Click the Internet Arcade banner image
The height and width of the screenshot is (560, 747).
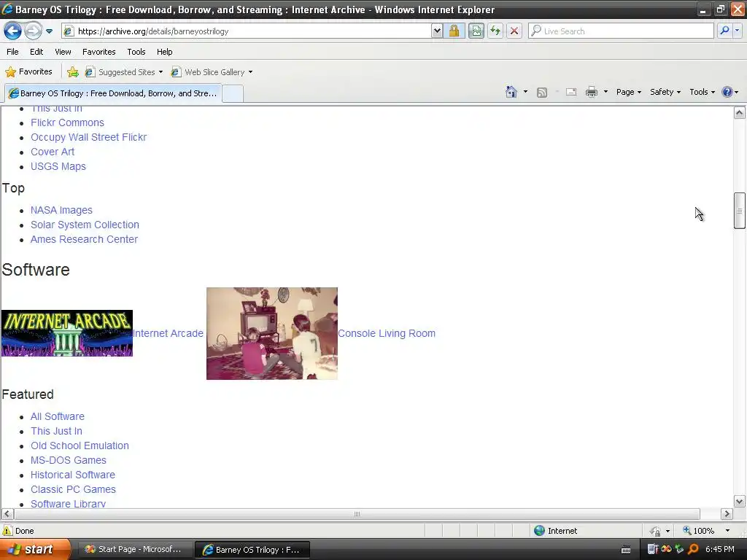pos(66,333)
